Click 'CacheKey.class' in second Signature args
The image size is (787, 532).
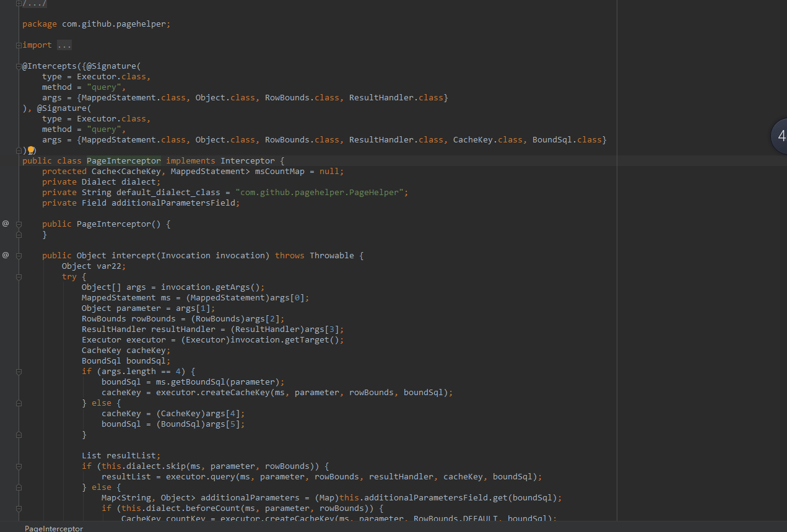(488, 139)
